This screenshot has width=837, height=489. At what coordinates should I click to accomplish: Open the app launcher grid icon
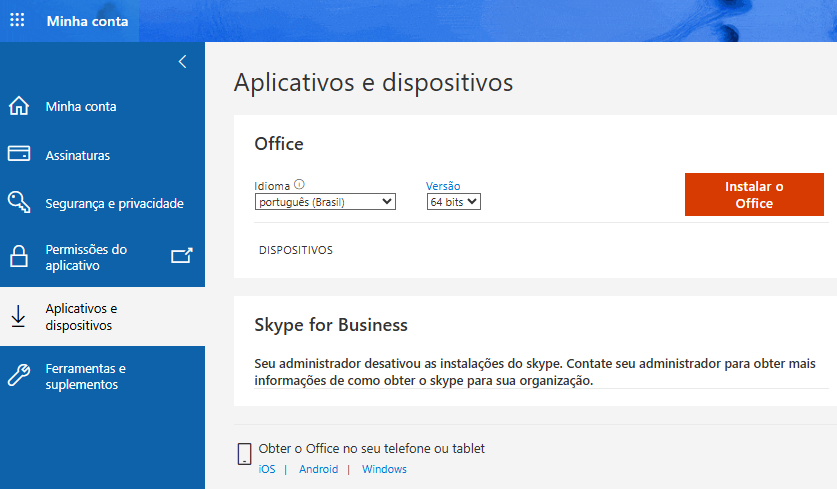click(x=17, y=20)
